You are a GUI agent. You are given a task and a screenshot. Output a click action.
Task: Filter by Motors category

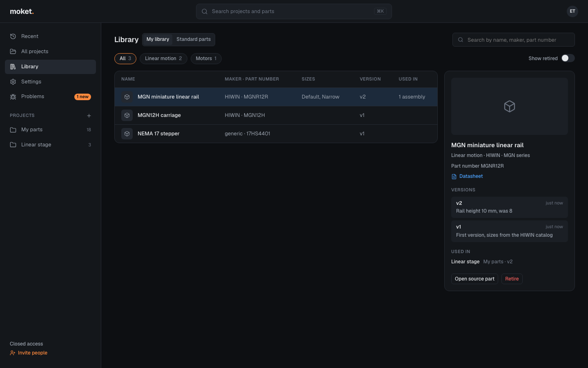pos(206,58)
